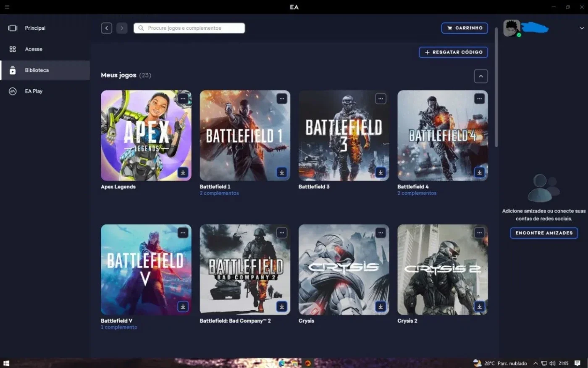Open Crysis 2 cover art
The image size is (588, 368).
coord(443,270)
